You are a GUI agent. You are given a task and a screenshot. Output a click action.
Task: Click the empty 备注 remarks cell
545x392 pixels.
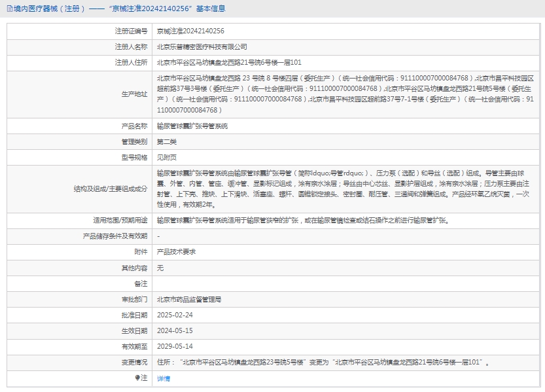point(345,283)
